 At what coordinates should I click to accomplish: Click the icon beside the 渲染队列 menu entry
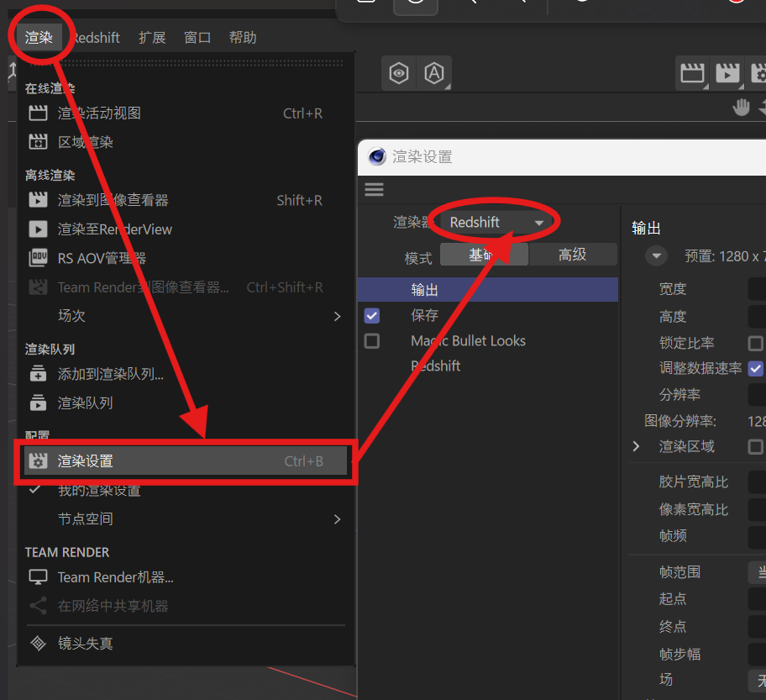coord(38,403)
